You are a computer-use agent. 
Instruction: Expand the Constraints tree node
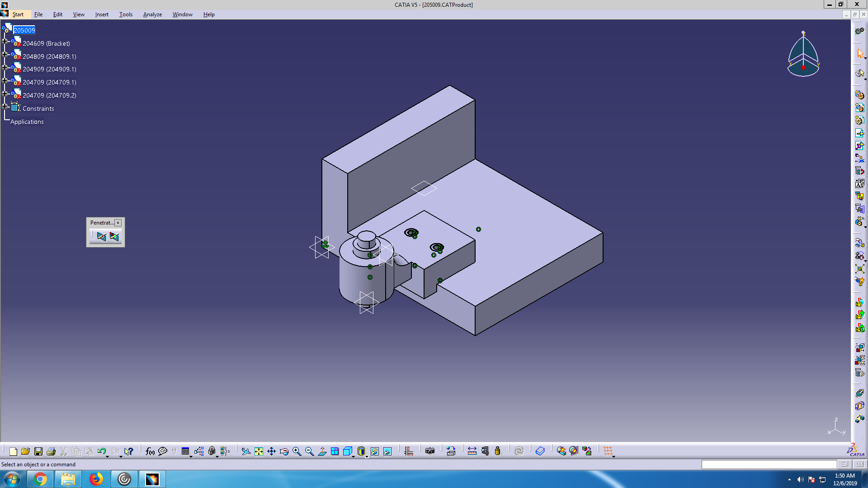pos(5,107)
